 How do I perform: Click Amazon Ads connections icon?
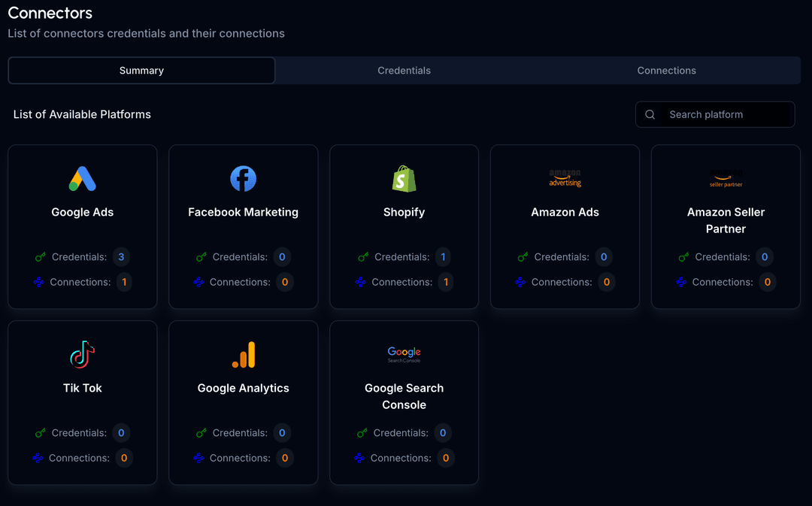520,282
